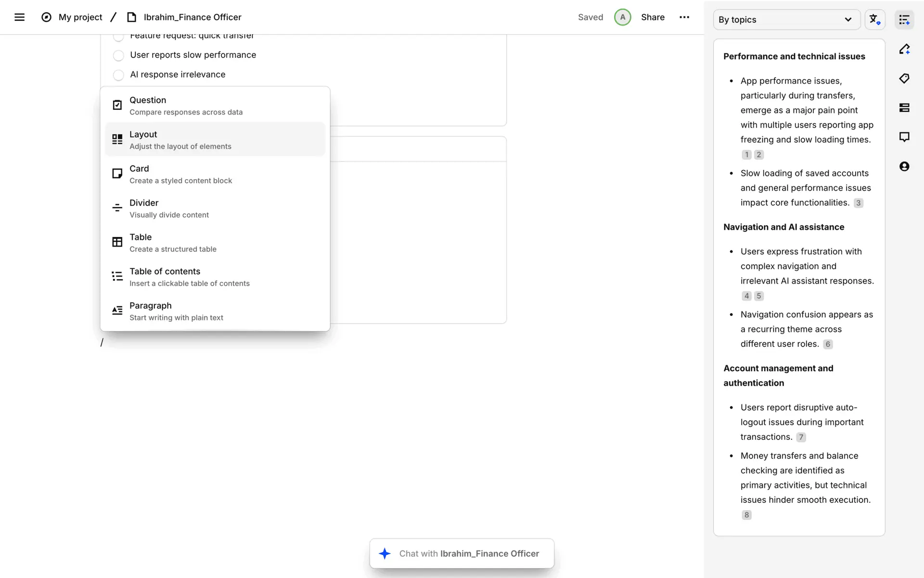Open the AI summary list icon
The image size is (924, 578).
click(904, 20)
